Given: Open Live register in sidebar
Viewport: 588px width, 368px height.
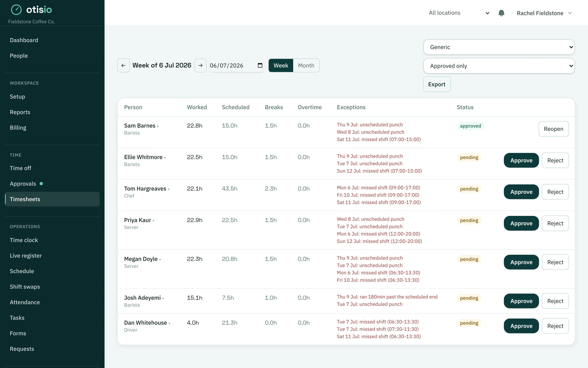Looking at the screenshot, I should [x=52, y=256].
